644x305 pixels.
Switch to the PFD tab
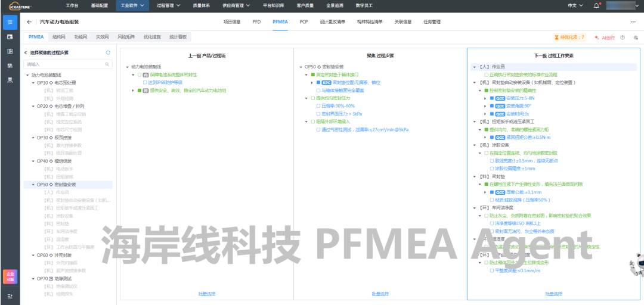coord(256,22)
